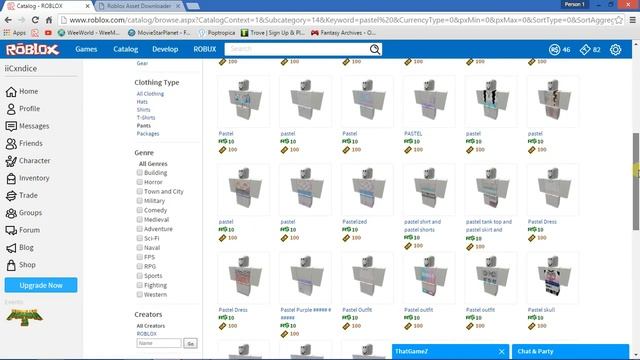Switch to the Roblox Asset Downloader tab

139,6
